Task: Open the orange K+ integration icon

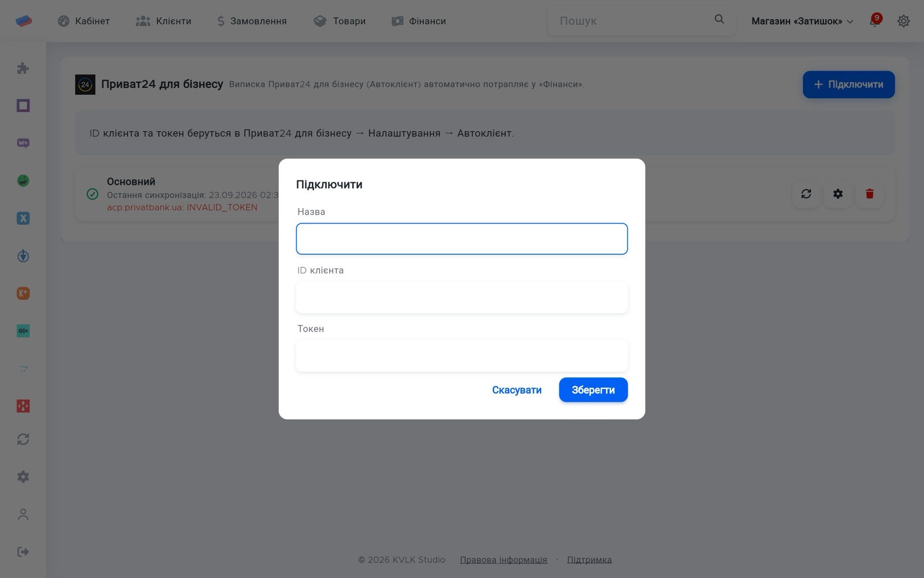Action: (x=23, y=294)
